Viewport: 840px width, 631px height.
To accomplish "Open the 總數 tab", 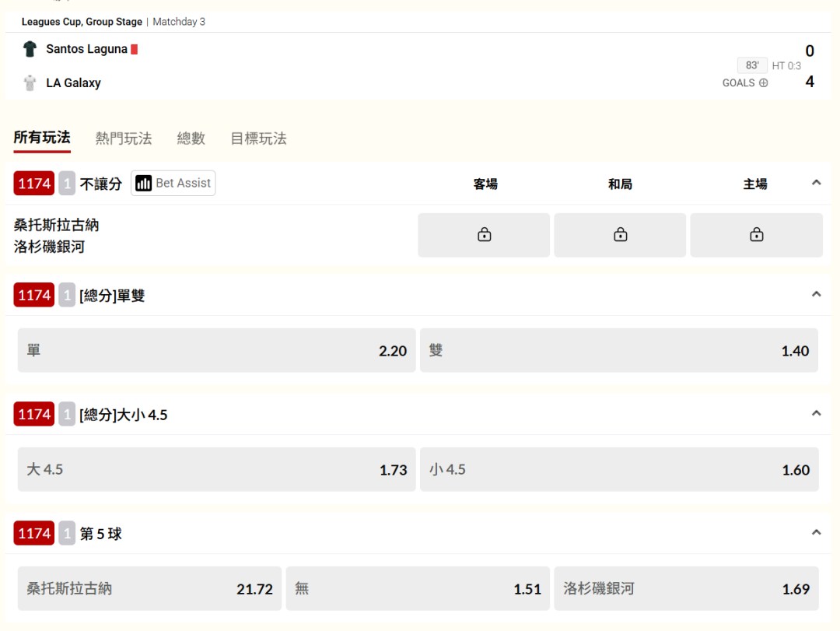I will (x=191, y=138).
